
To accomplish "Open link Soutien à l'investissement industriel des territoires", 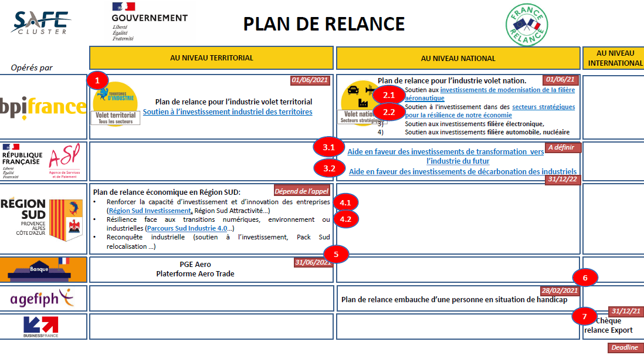I will (x=228, y=111).
